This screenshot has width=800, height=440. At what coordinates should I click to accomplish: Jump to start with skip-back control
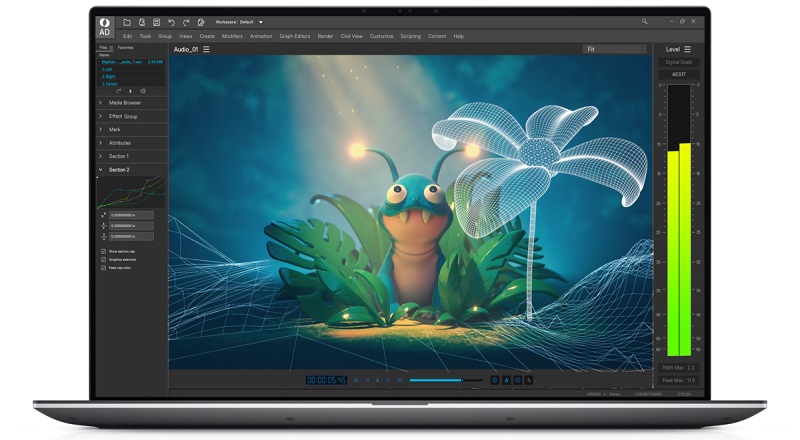[x=356, y=380]
